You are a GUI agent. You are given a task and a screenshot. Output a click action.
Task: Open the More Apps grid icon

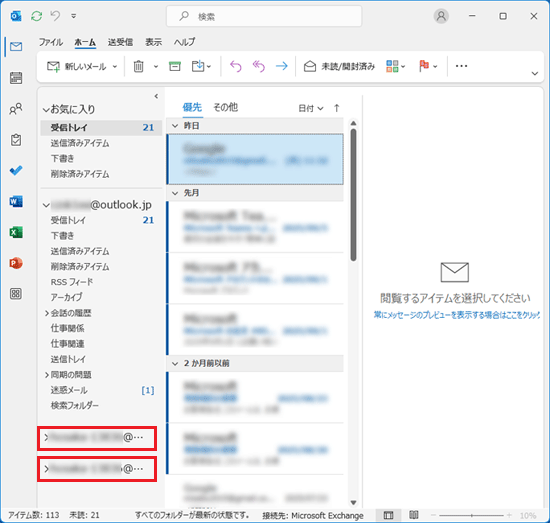coord(16,294)
